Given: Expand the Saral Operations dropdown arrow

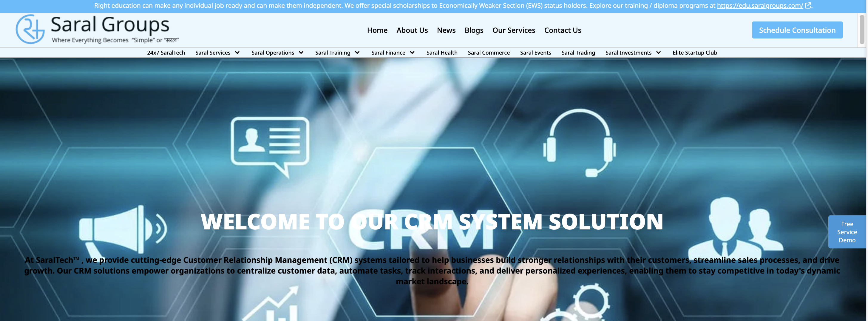Looking at the screenshot, I should click(301, 53).
